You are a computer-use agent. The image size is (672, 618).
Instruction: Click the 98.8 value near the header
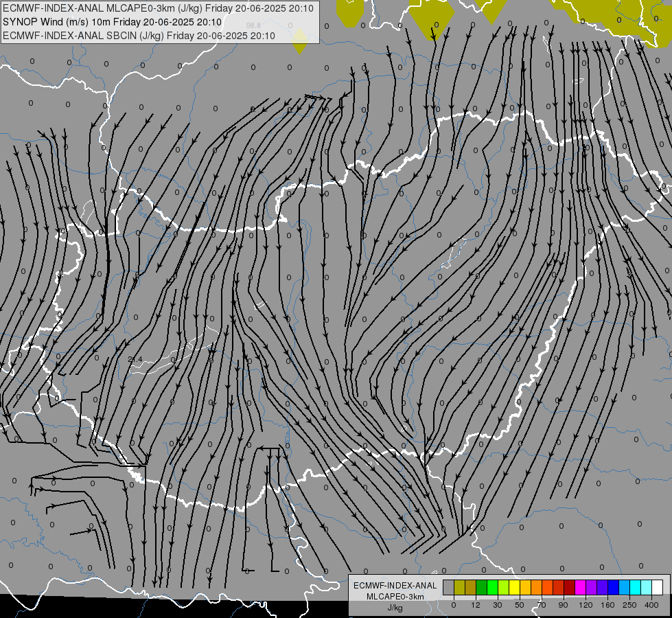click(x=254, y=25)
